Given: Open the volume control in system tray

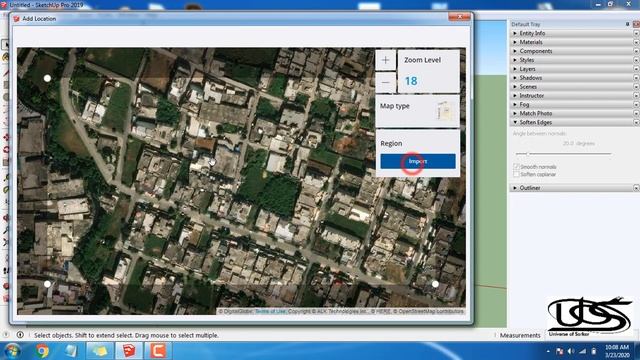Looking at the screenshot, I should (571, 351).
